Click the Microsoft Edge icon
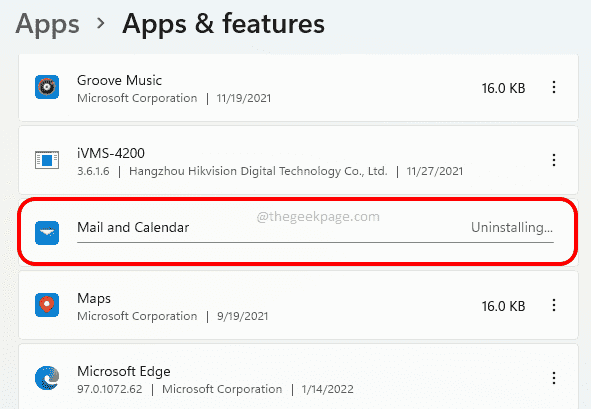Viewport: 591px width, 409px height. click(47, 378)
